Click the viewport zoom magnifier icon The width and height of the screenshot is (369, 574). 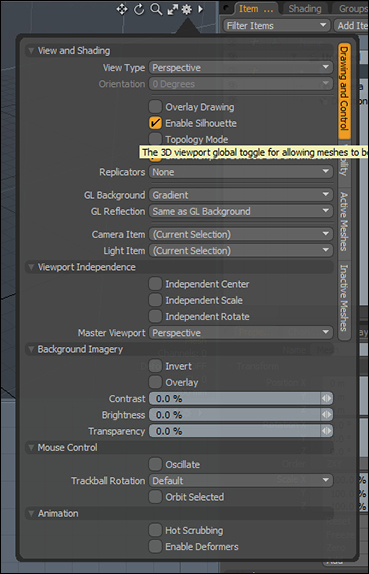[156, 10]
